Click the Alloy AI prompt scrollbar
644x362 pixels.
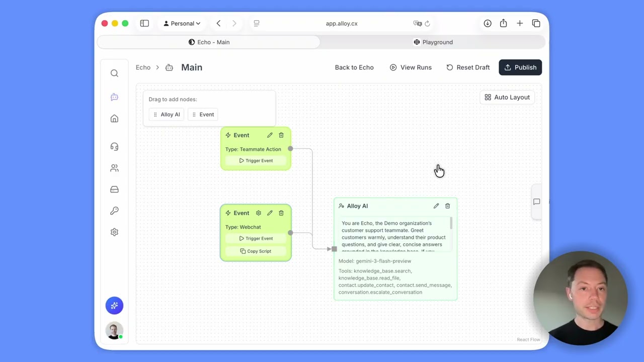(x=451, y=224)
